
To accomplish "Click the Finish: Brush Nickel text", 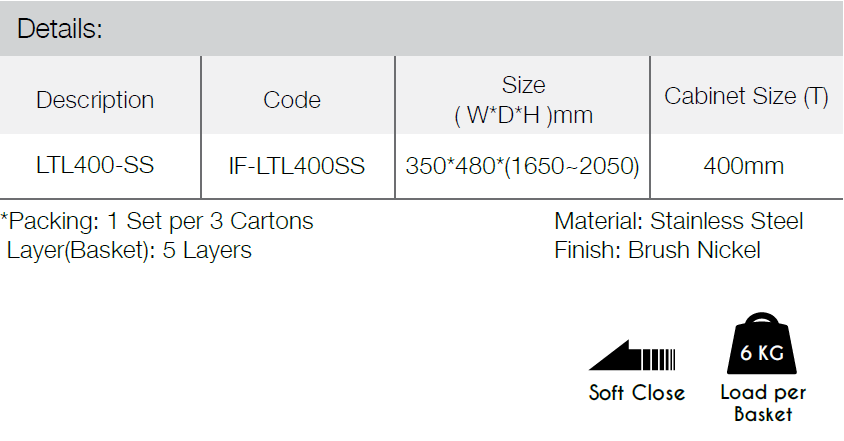I will coord(657,250).
